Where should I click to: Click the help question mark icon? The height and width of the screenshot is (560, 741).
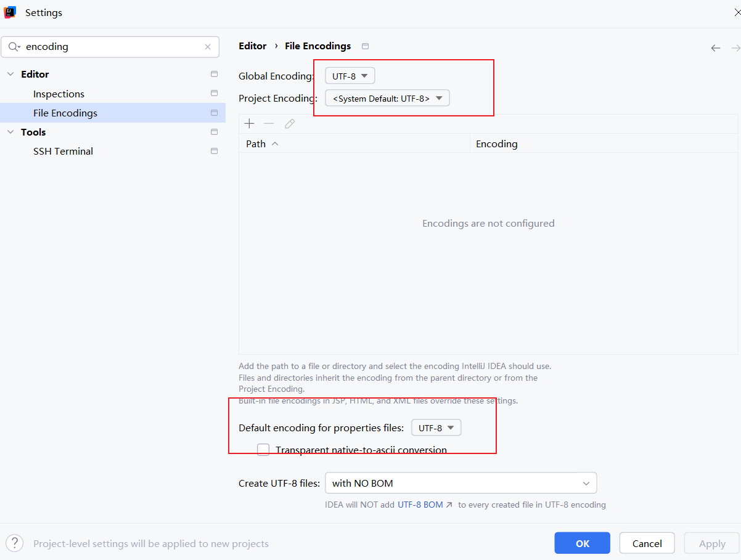coord(14,543)
